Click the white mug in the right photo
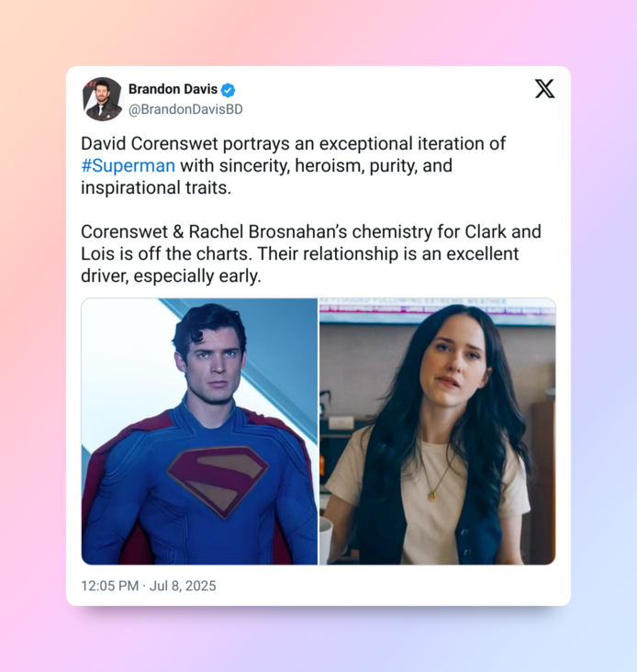Image resolution: width=637 pixels, height=672 pixels. [326, 539]
